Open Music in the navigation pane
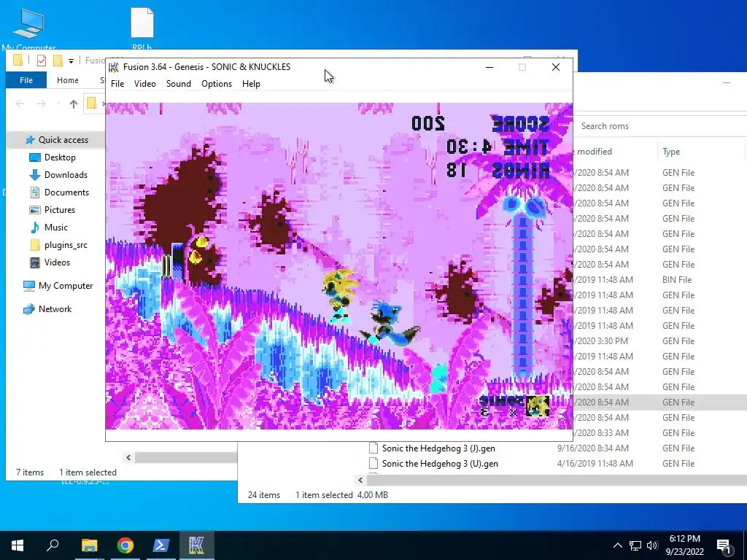747x560 pixels. click(x=55, y=227)
